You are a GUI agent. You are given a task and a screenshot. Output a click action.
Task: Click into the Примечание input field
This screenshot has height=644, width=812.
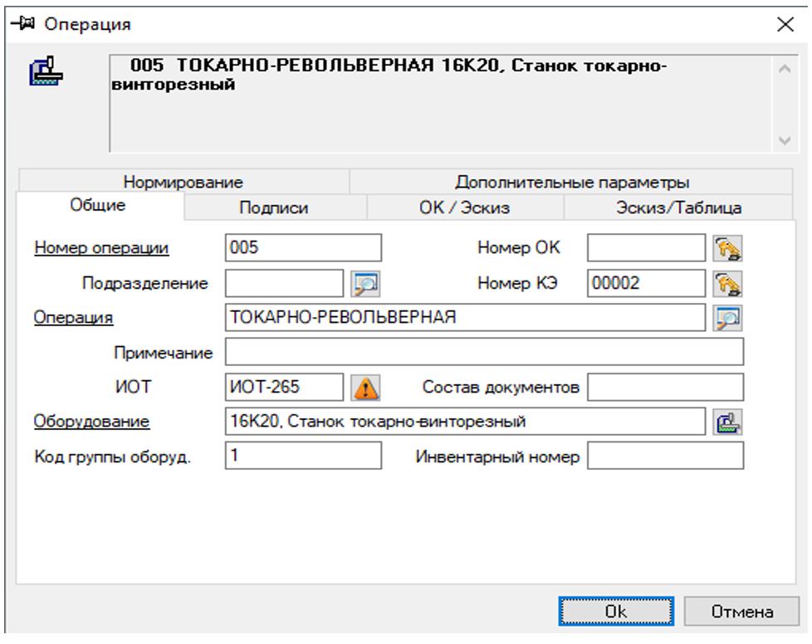[484, 353]
